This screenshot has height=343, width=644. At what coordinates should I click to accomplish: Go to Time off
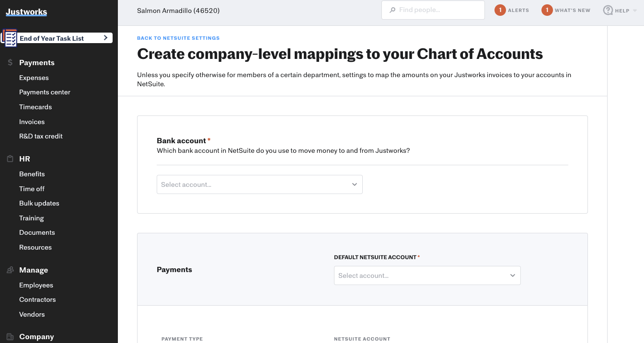click(x=32, y=189)
